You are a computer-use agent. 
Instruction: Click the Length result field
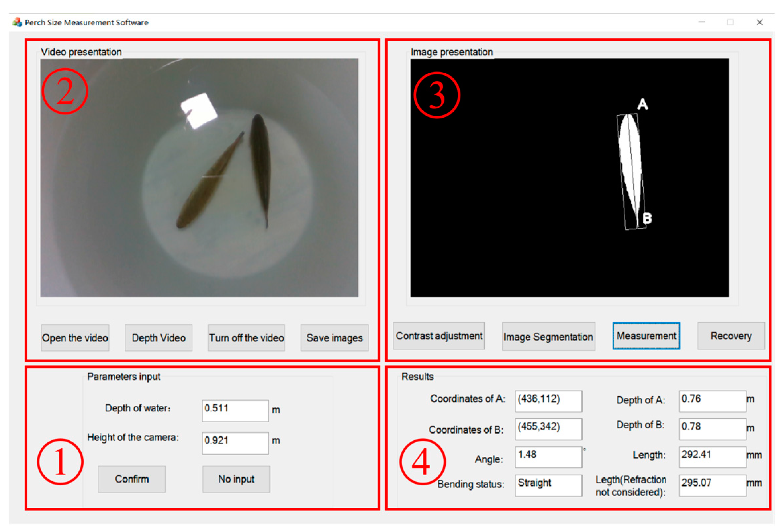coord(712,457)
